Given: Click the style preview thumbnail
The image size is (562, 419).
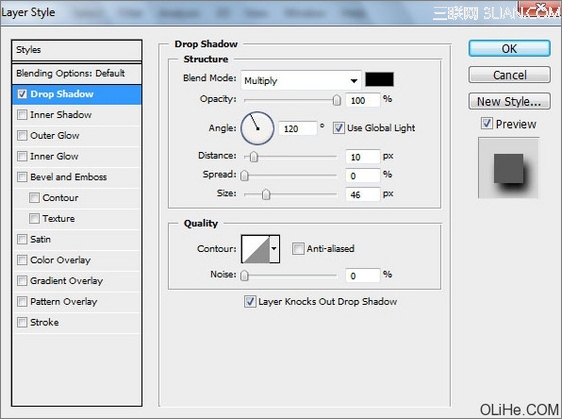Looking at the screenshot, I should [x=508, y=168].
